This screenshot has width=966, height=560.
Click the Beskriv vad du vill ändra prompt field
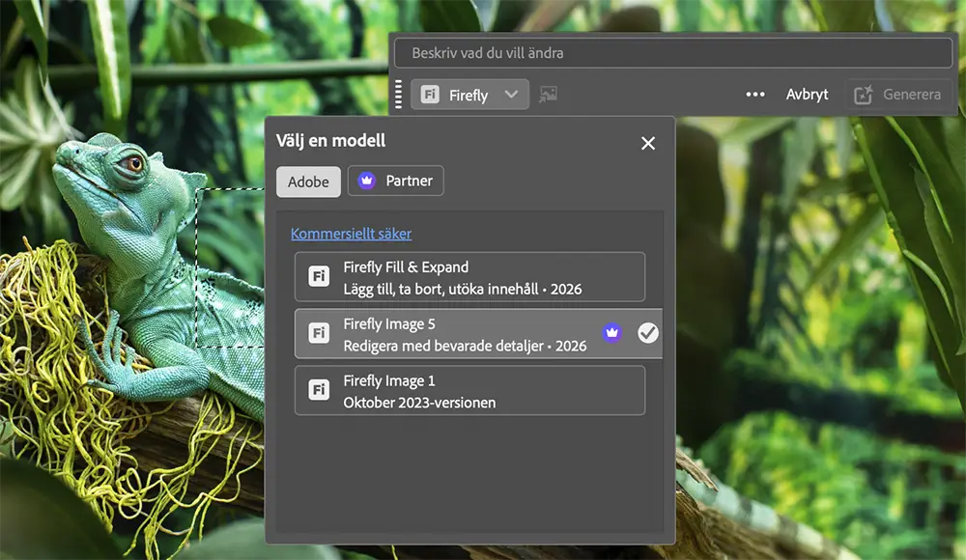coord(673,53)
